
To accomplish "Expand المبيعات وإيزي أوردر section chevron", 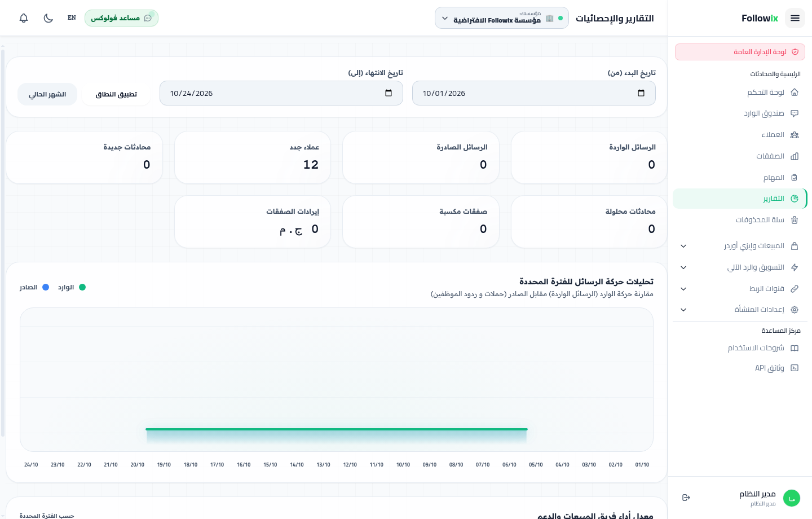I will coord(683,246).
